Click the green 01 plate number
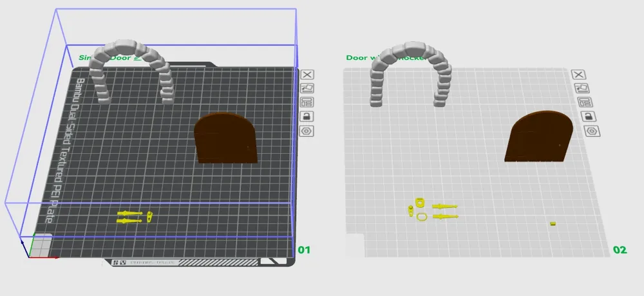The height and width of the screenshot is (296, 644). (303, 249)
